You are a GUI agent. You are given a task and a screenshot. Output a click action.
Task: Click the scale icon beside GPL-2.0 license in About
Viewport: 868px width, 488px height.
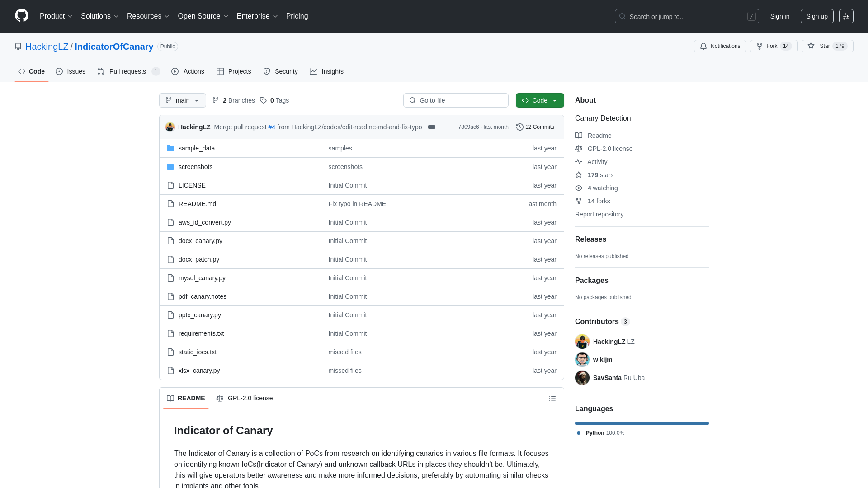[579, 149]
